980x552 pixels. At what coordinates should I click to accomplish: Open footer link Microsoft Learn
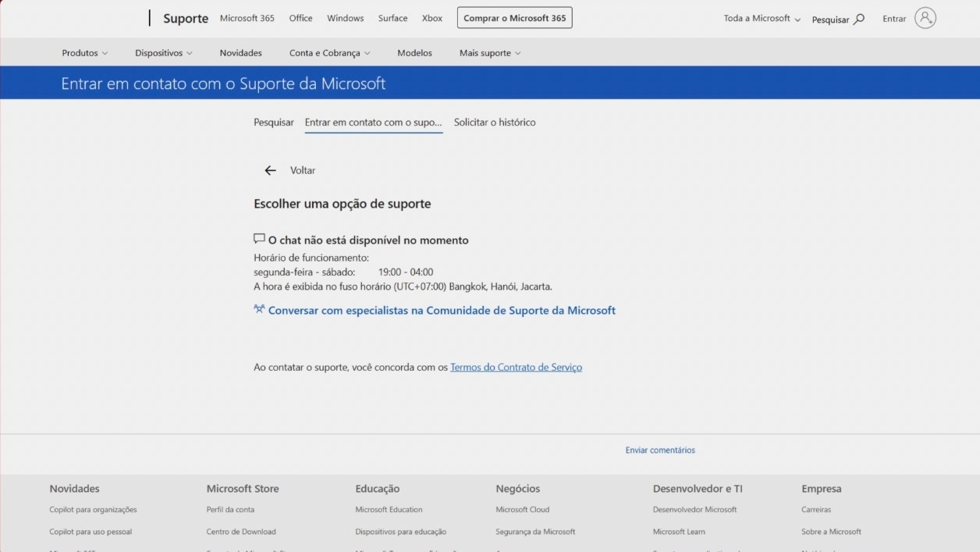(x=679, y=532)
